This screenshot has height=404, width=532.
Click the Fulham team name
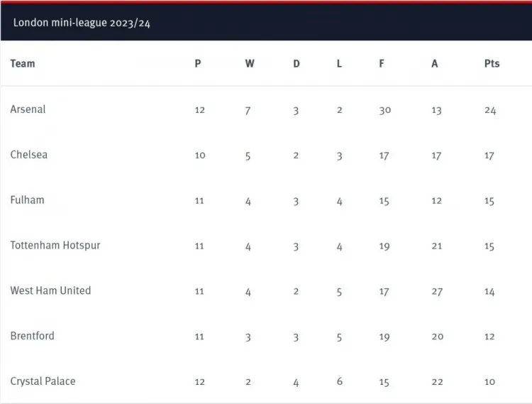point(27,200)
